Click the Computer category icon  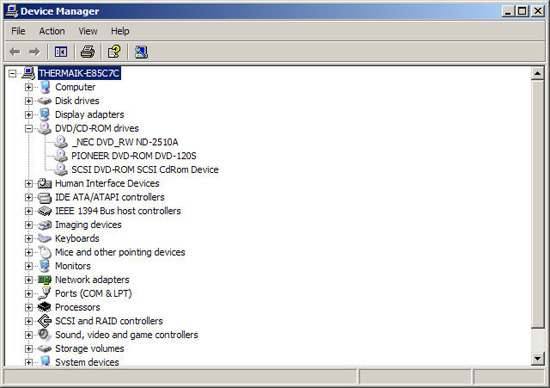coord(45,87)
